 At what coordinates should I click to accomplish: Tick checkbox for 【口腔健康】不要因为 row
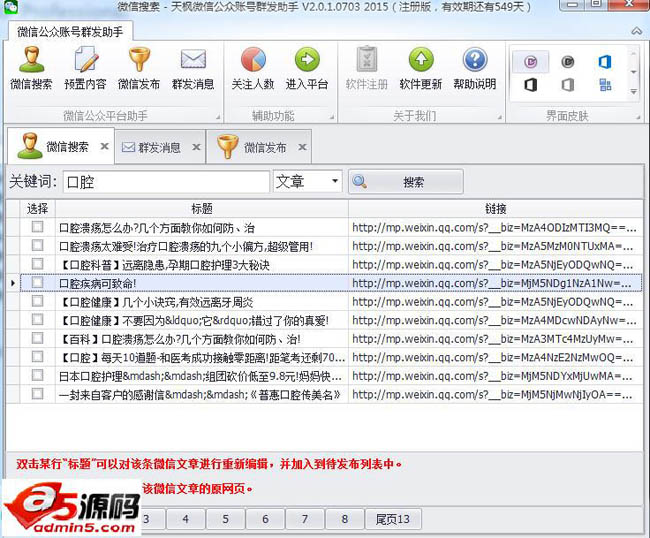coord(37,320)
